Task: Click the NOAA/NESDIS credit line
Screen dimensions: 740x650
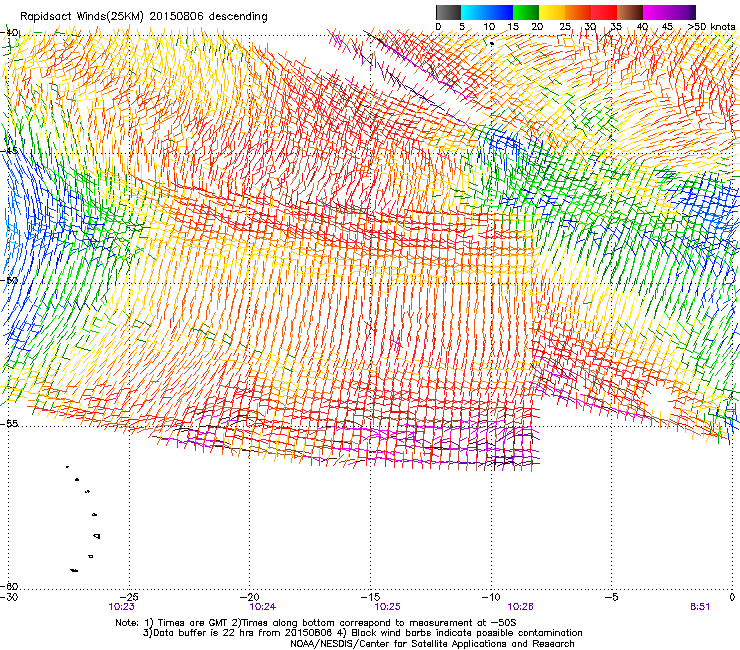Action: coord(432,644)
